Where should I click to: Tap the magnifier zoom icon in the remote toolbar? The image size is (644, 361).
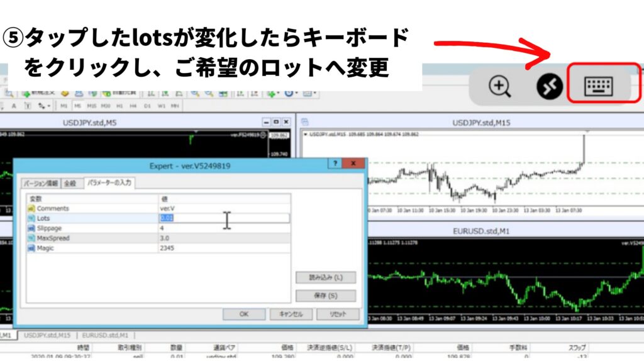coord(500,86)
